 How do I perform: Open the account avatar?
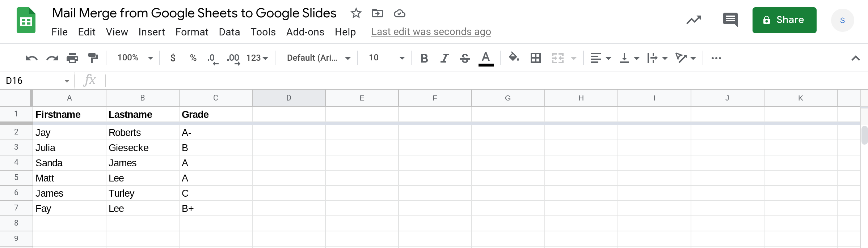click(x=842, y=20)
